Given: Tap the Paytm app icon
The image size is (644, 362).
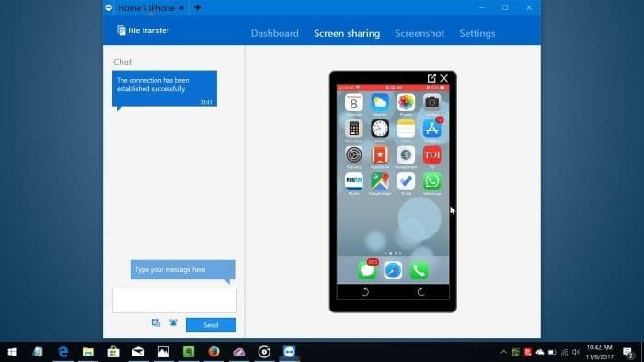Looking at the screenshot, I should tap(353, 181).
